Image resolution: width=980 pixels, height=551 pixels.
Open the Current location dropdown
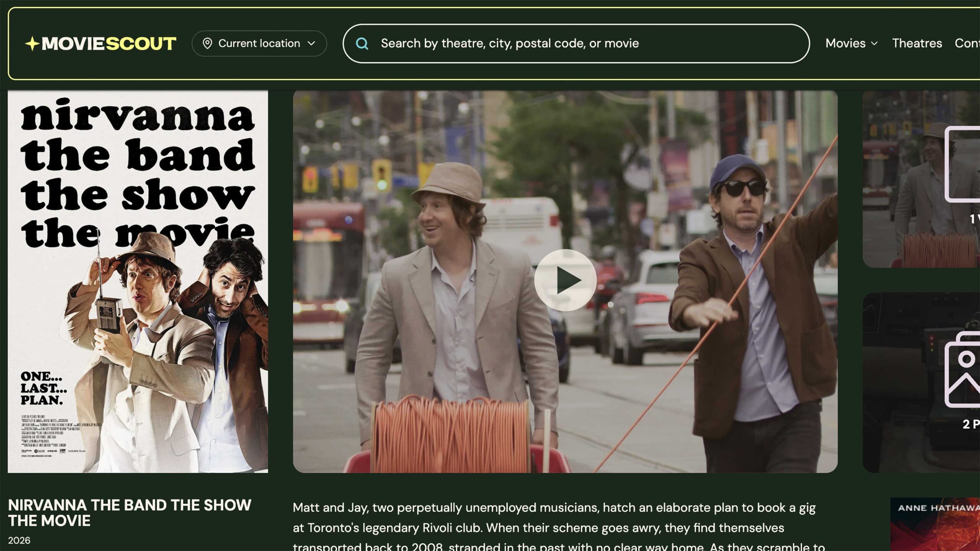pos(259,44)
